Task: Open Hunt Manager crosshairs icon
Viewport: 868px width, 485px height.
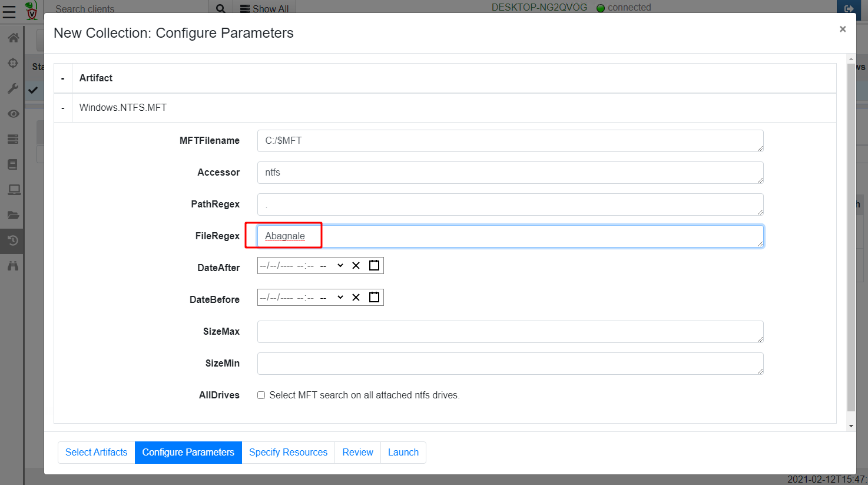Action: [13, 63]
